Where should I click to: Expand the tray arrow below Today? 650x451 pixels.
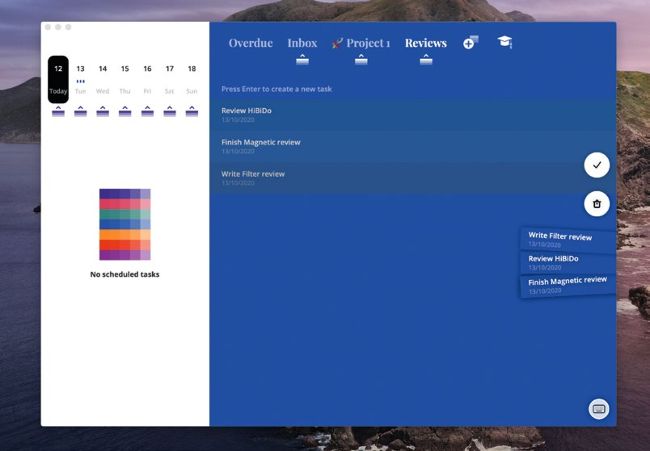[x=59, y=112]
